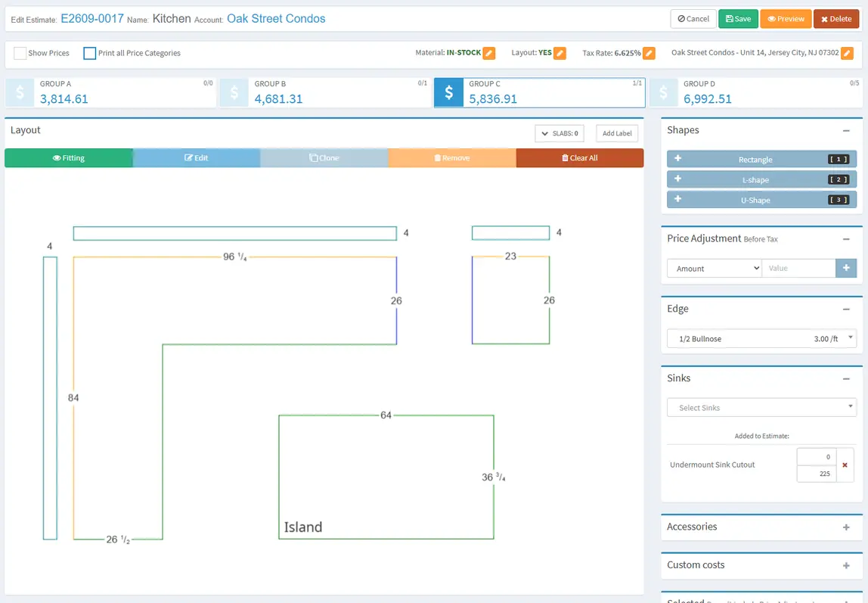Open the Oak Street Condos account link
Screen dimensions: 868x603
tap(276, 18)
